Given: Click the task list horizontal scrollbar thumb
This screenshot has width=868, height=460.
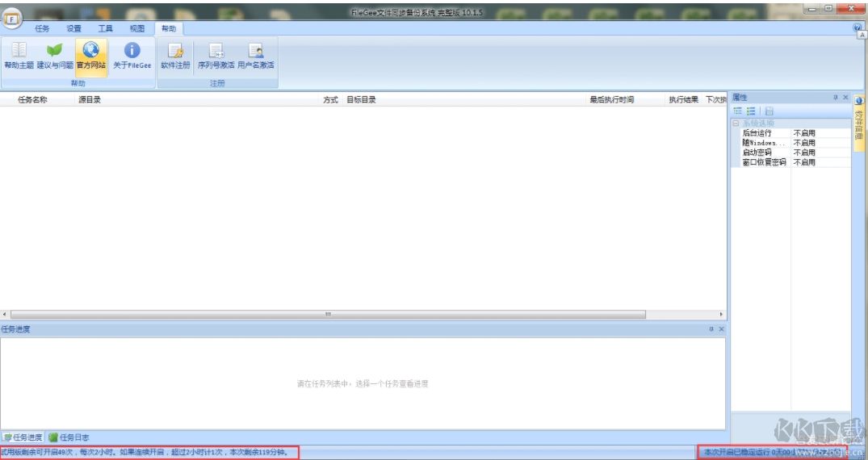Looking at the screenshot, I should [328, 315].
